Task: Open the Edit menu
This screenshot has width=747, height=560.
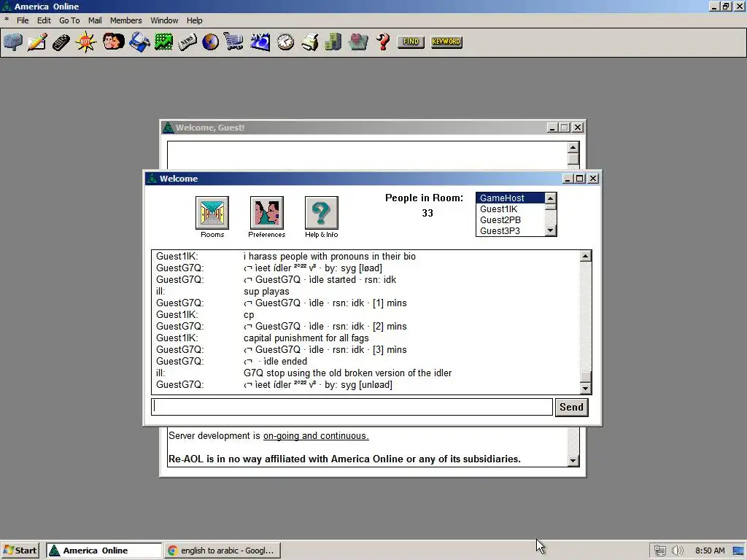Action: [44, 20]
